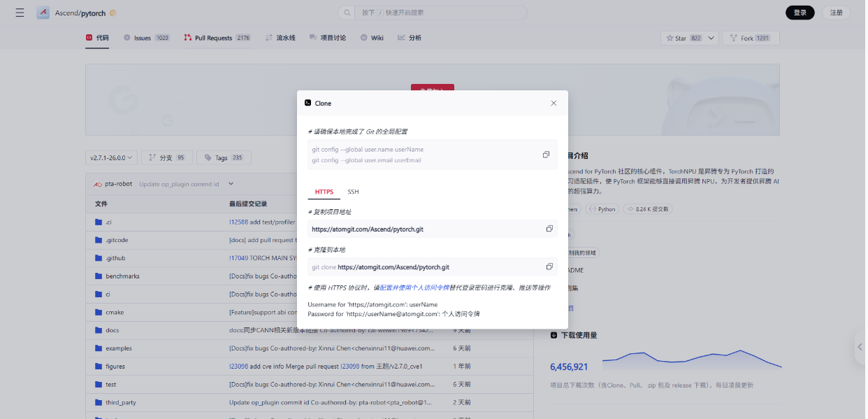
Task: Open the 分析 analytics tab
Action: 410,38
